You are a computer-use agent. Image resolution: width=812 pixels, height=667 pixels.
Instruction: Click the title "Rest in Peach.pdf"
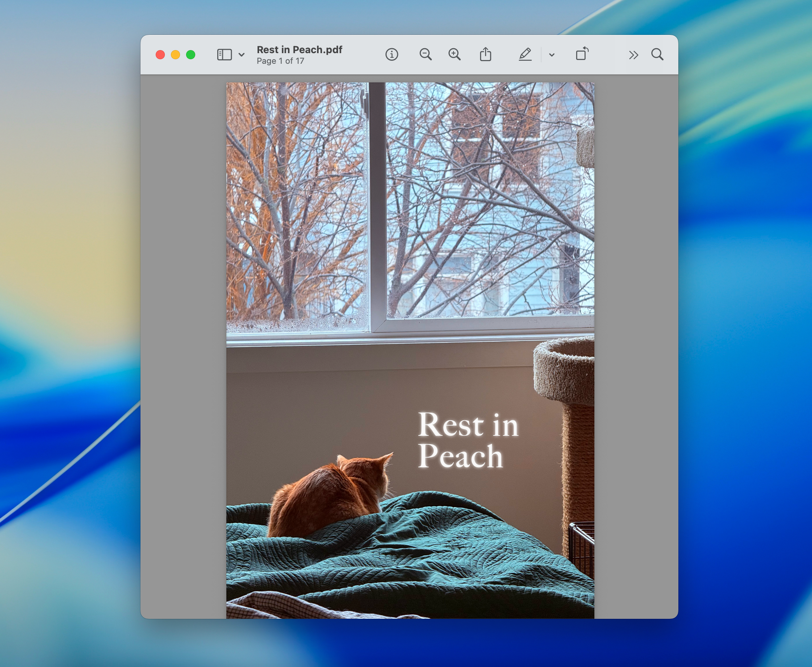[x=299, y=49]
